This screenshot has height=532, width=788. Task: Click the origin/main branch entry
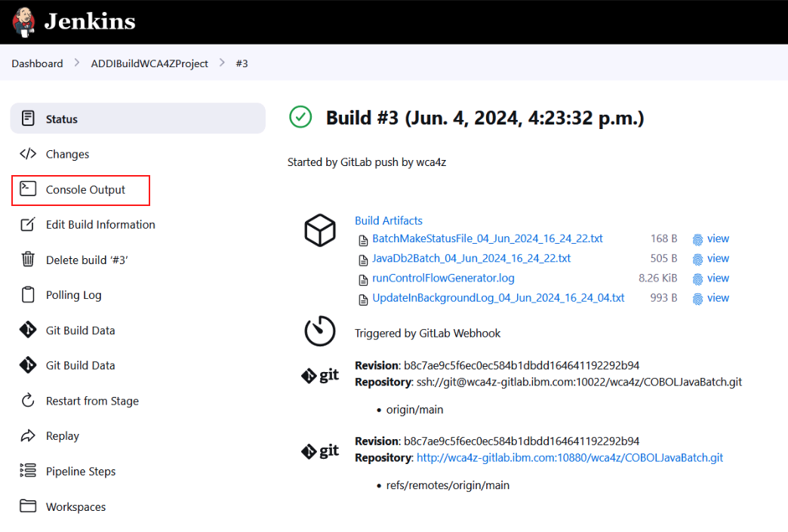pos(414,410)
